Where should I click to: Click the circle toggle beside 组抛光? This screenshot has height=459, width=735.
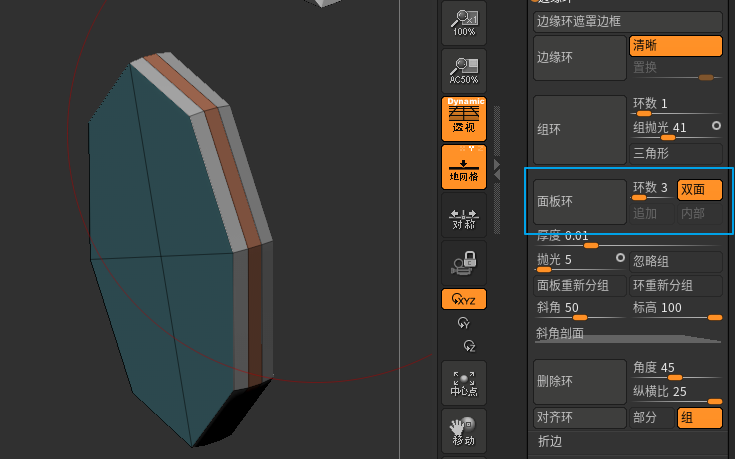coord(716,126)
